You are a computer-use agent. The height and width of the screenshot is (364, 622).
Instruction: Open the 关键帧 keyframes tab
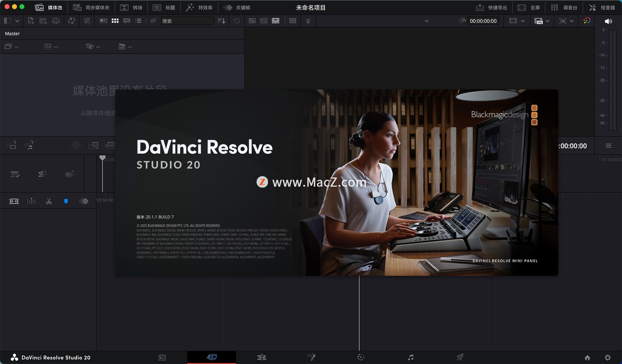(x=236, y=7)
